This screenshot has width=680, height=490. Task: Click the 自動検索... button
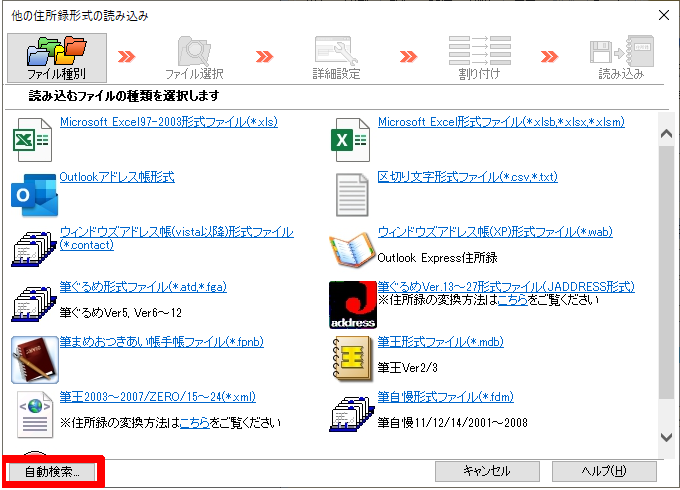tap(52, 471)
